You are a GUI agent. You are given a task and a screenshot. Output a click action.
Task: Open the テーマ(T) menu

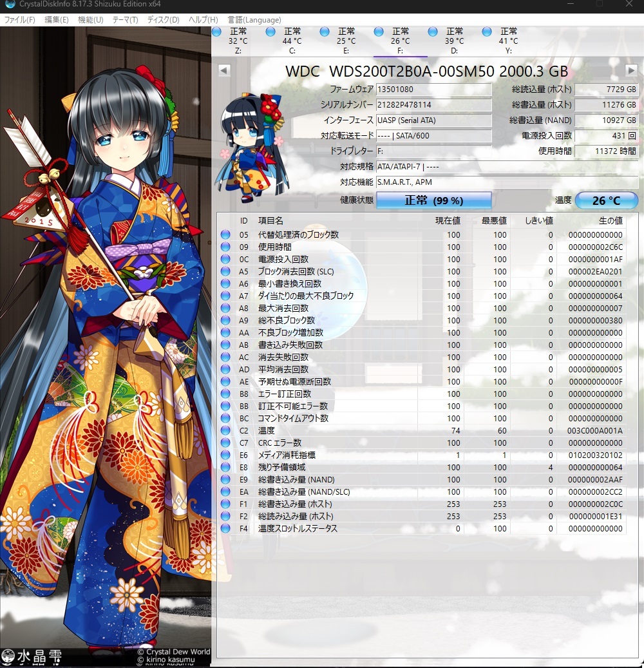pos(125,20)
